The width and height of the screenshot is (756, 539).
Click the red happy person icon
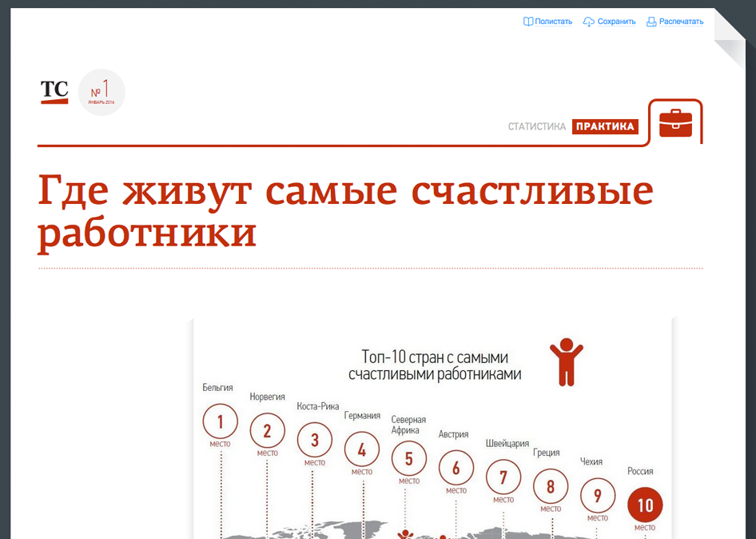(x=566, y=361)
